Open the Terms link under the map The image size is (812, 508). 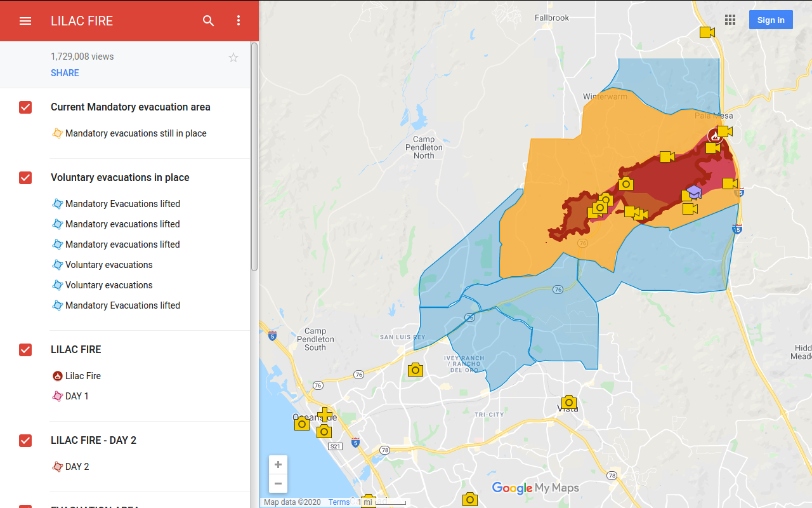(x=339, y=502)
